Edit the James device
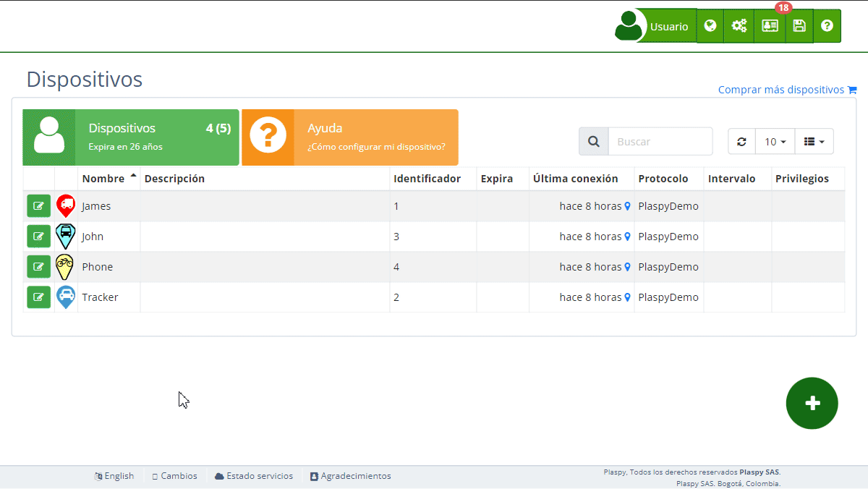 (39, 206)
